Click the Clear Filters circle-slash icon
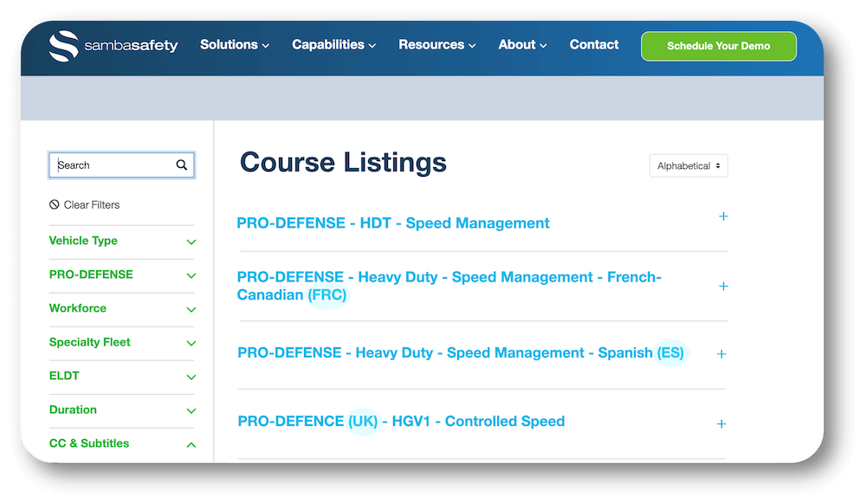The height and width of the screenshot is (504, 866). [x=55, y=204]
